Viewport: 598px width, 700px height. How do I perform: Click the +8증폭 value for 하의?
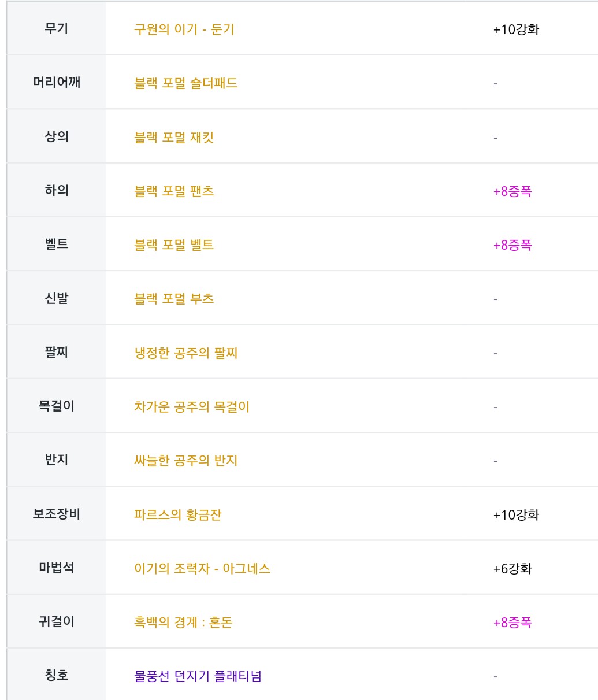click(512, 191)
